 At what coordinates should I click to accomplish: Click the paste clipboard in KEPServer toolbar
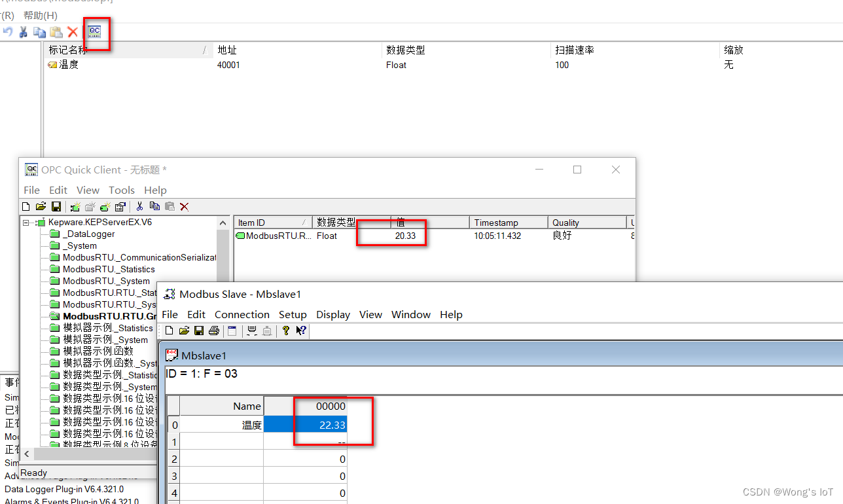coord(56,31)
